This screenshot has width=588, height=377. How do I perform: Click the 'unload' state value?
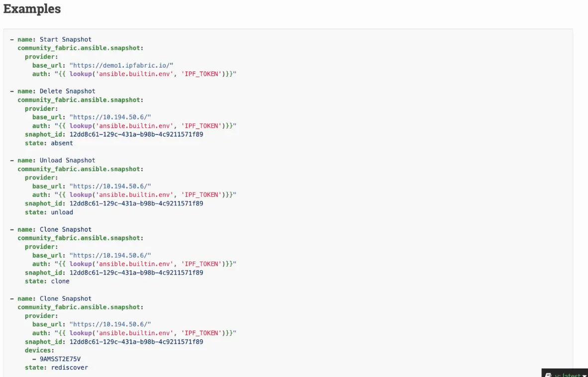pyautogui.click(x=62, y=212)
